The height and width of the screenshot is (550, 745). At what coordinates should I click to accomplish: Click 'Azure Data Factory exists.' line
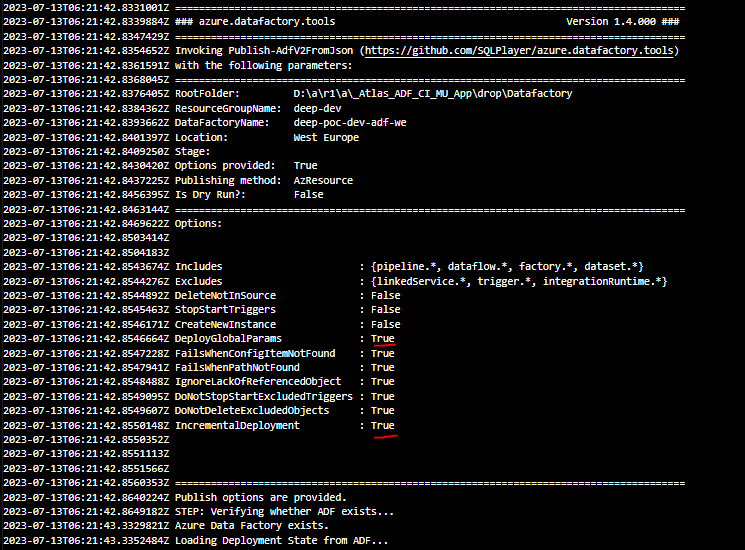click(252, 526)
